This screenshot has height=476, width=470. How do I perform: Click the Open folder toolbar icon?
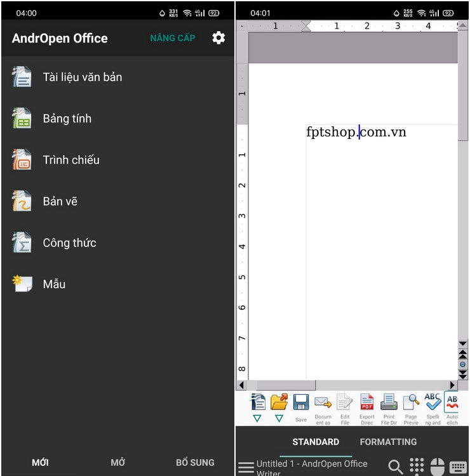(279, 402)
